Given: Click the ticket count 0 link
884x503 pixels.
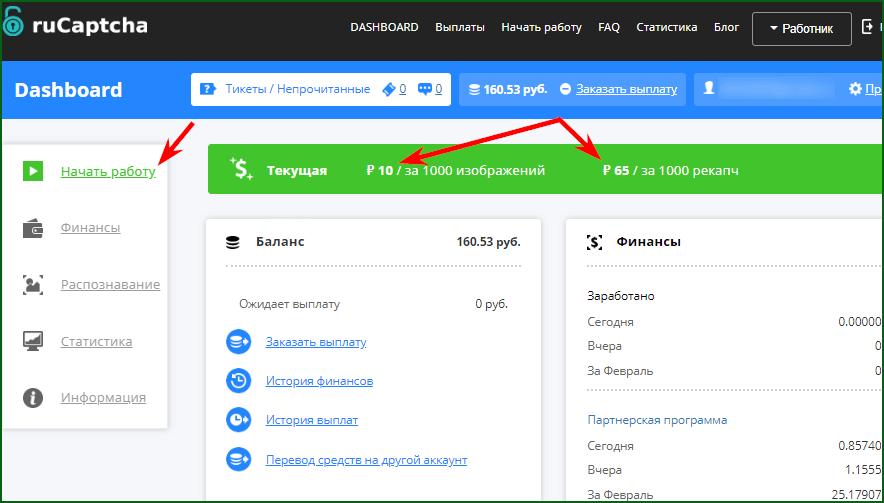Looking at the screenshot, I should (403, 89).
